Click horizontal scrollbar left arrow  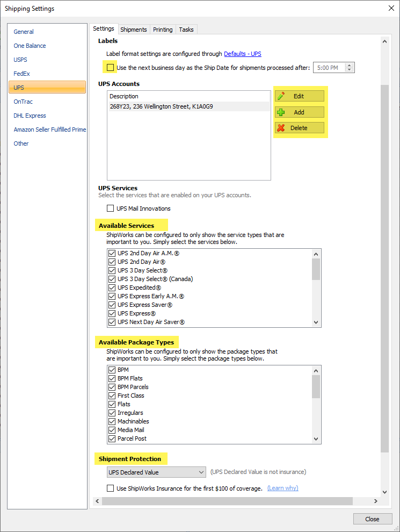(98, 501)
